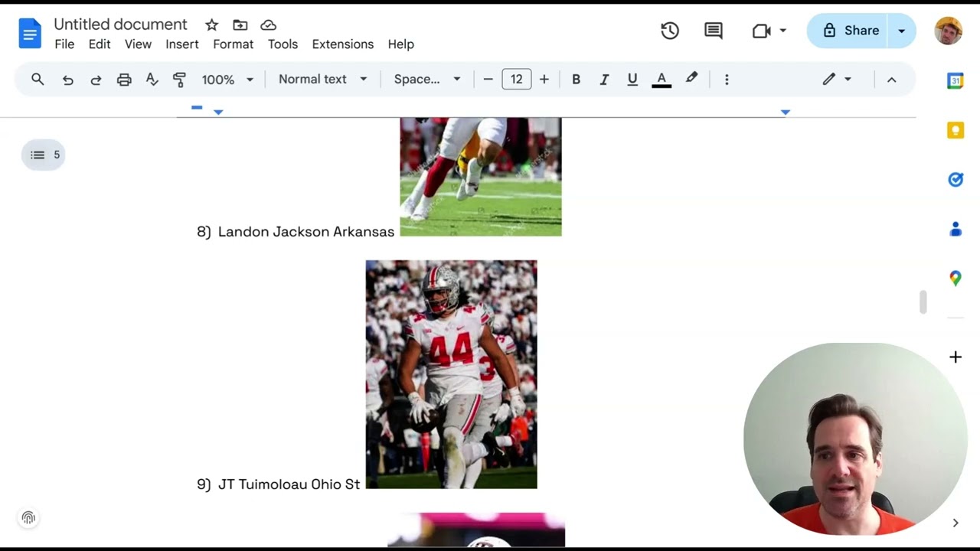This screenshot has height=551, width=980.
Task: Decrease font size minus button
Action: pos(488,80)
